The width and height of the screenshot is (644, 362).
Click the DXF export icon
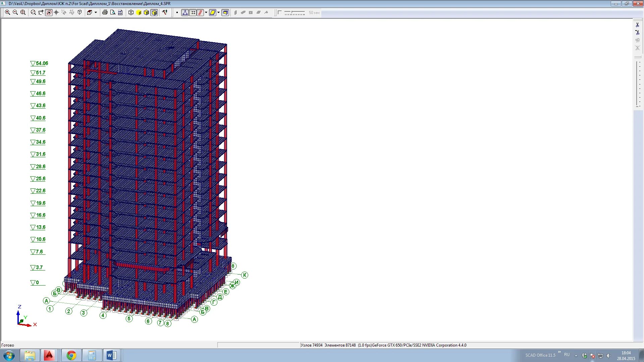tap(120, 12)
